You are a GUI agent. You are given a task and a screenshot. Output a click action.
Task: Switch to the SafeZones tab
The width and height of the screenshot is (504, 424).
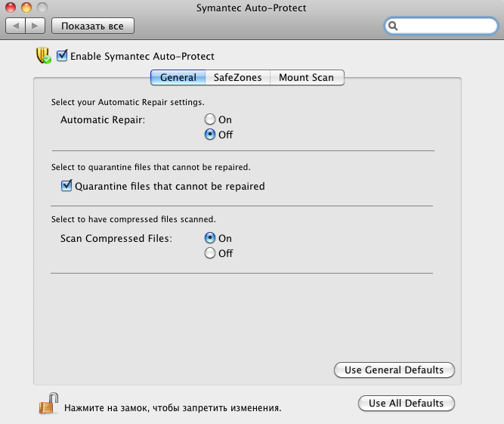click(x=237, y=77)
